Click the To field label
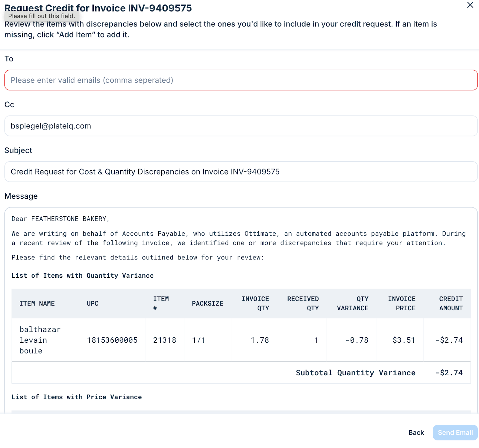479x448 pixels. coord(9,59)
